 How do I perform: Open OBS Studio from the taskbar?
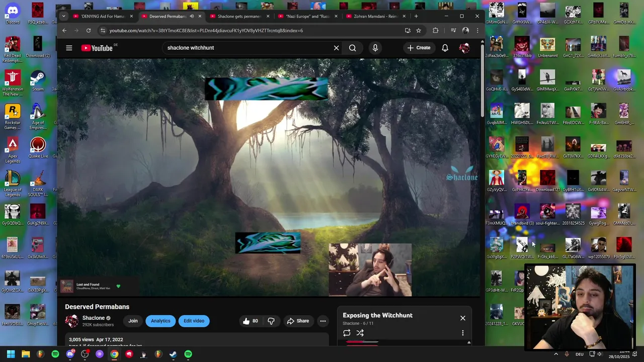coord(85,354)
